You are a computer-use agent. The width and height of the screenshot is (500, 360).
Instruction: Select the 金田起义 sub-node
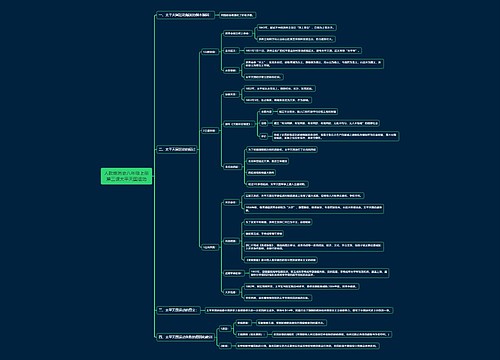[230, 51]
